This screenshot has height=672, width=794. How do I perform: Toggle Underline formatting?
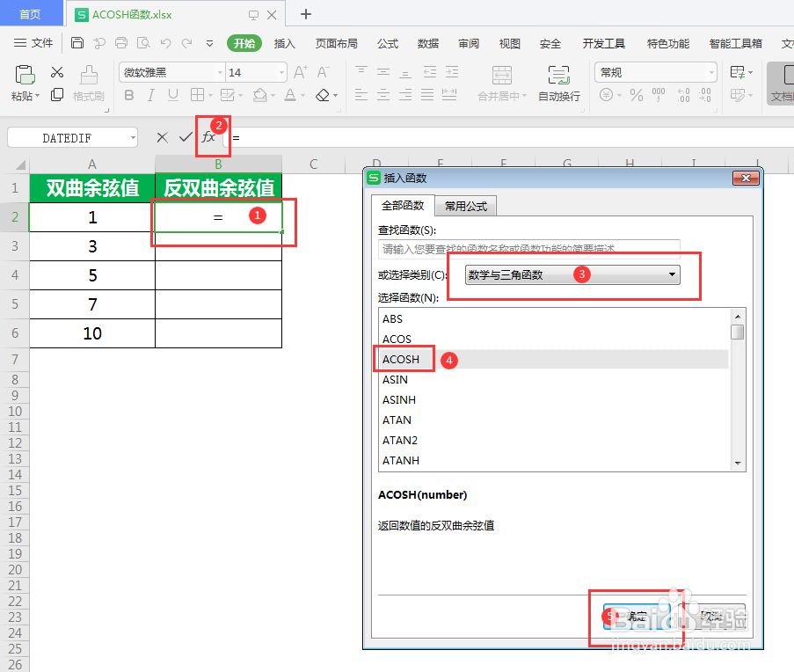click(173, 95)
